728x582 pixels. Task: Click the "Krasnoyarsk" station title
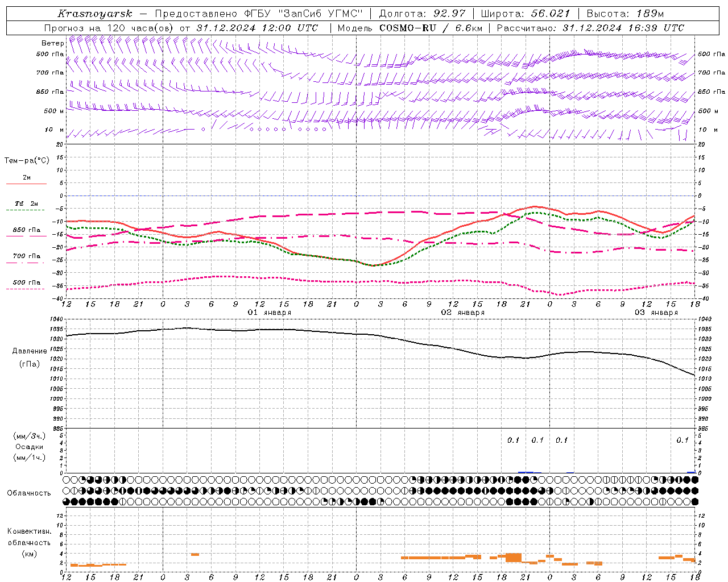(x=95, y=14)
